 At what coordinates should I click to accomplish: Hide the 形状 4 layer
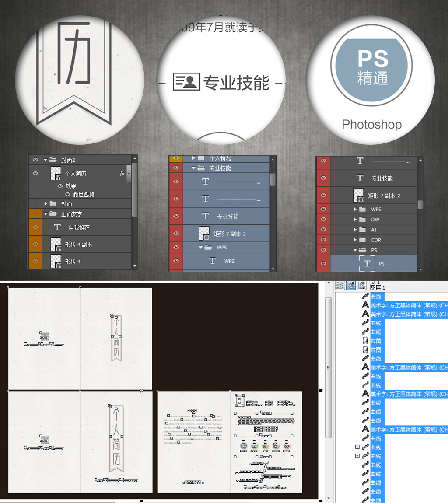coord(35,261)
